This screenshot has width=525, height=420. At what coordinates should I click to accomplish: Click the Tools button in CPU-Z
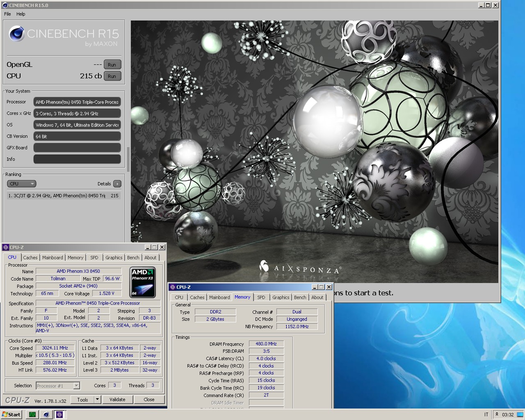[82, 399]
